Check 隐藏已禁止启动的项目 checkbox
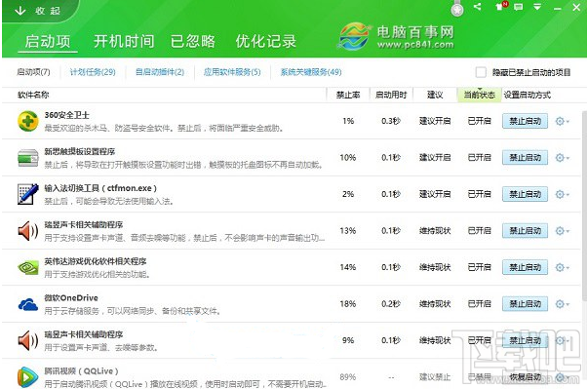 (x=481, y=72)
